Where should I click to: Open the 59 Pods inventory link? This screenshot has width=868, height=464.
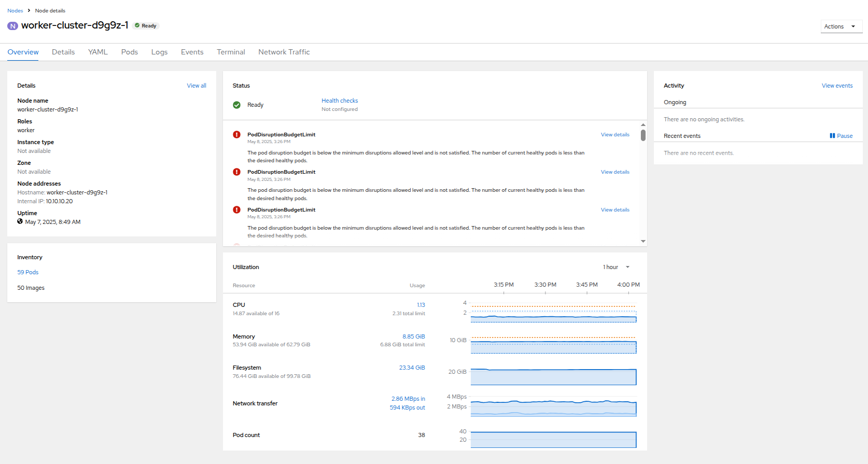(x=28, y=272)
